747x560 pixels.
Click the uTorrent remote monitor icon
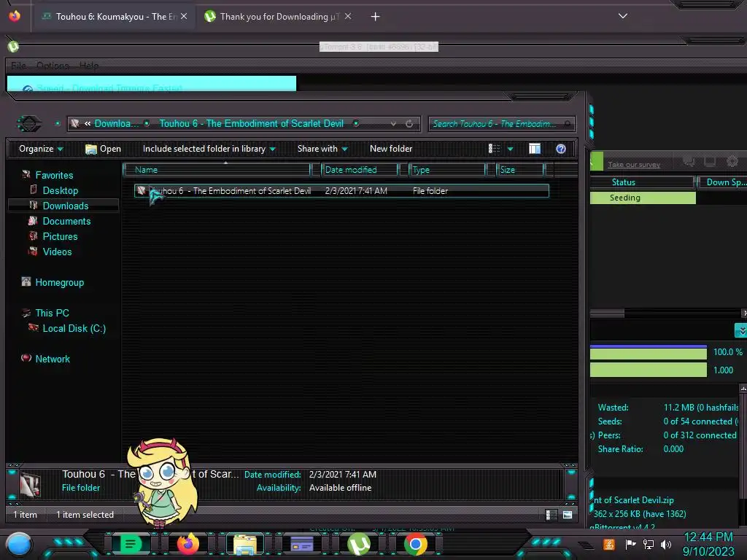pos(710,162)
